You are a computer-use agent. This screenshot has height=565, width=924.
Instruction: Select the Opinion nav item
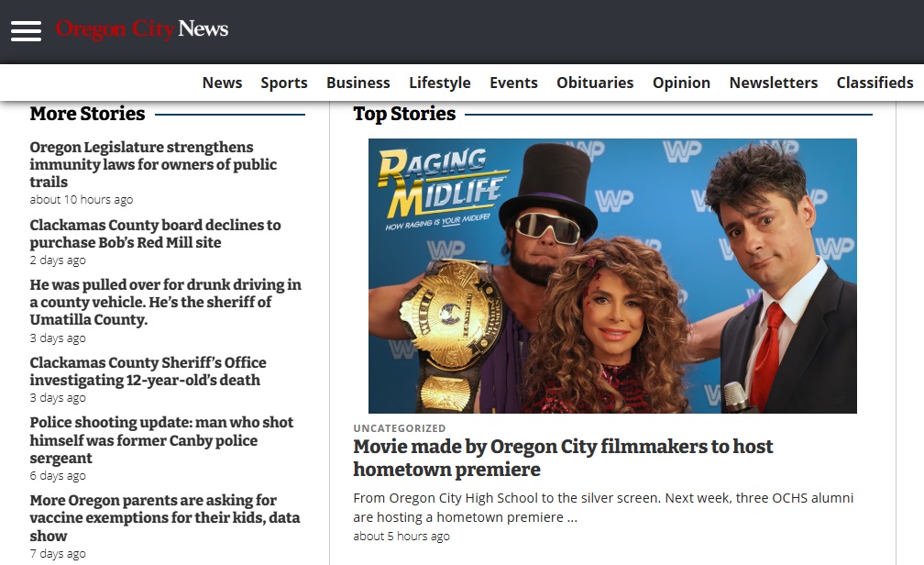tap(681, 83)
